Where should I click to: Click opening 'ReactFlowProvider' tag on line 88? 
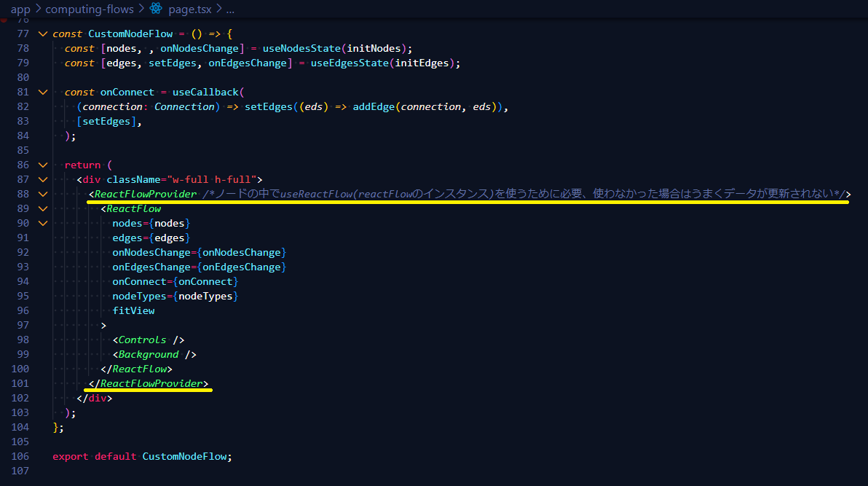(x=145, y=194)
